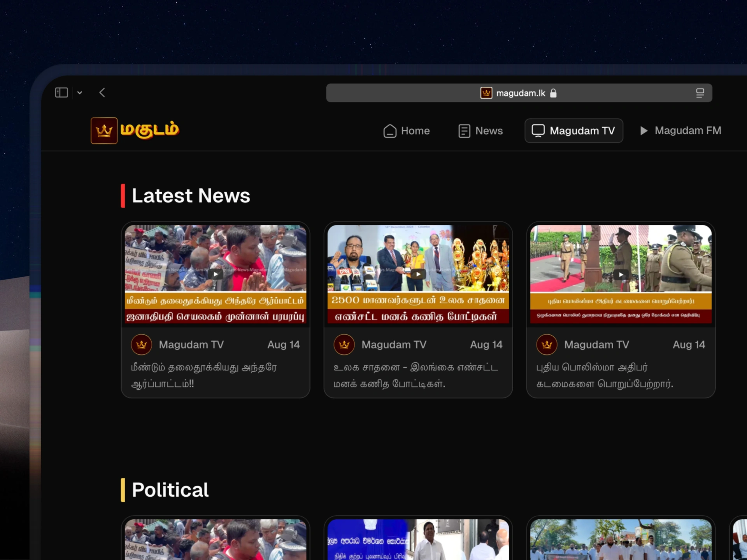
Task: Click the மகுடம் site title text
Action: pyautogui.click(x=150, y=130)
